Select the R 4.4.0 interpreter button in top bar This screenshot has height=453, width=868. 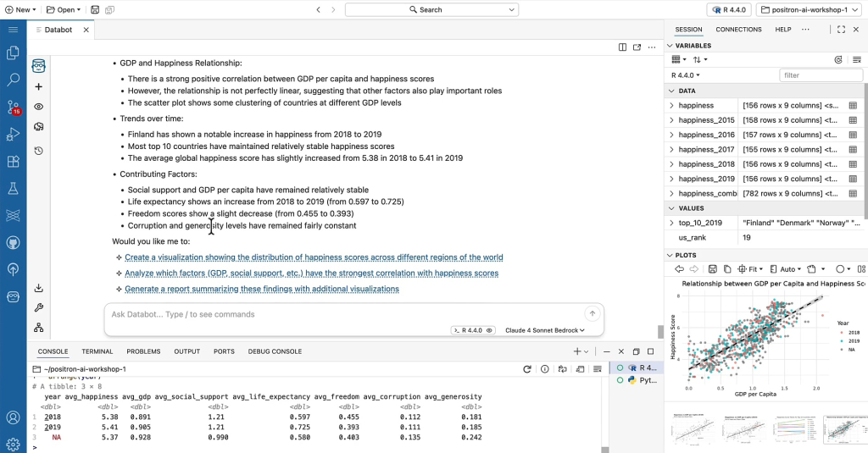click(x=729, y=9)
